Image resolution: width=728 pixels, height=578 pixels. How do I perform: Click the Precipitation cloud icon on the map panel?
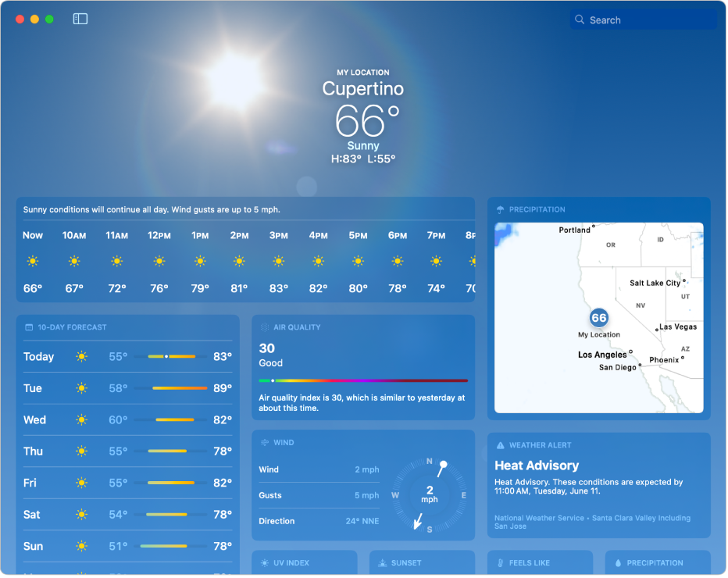pos(500,209)
